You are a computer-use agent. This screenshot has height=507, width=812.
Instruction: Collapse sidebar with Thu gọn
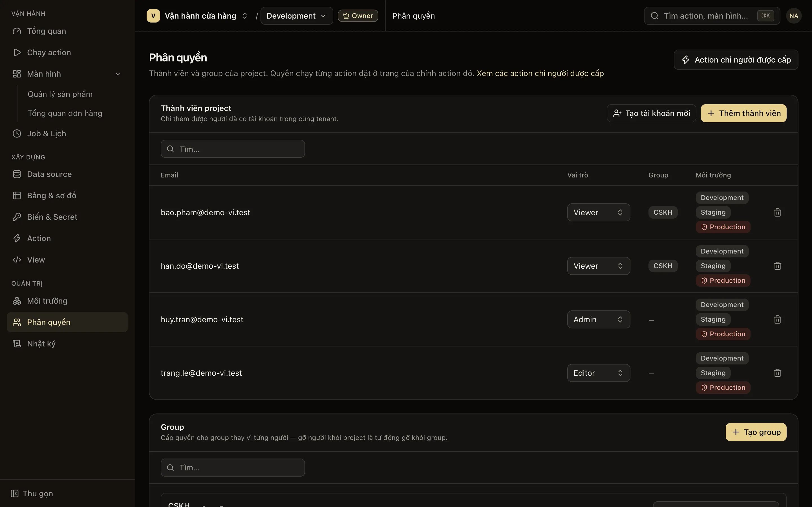click(x=32, y=493)
